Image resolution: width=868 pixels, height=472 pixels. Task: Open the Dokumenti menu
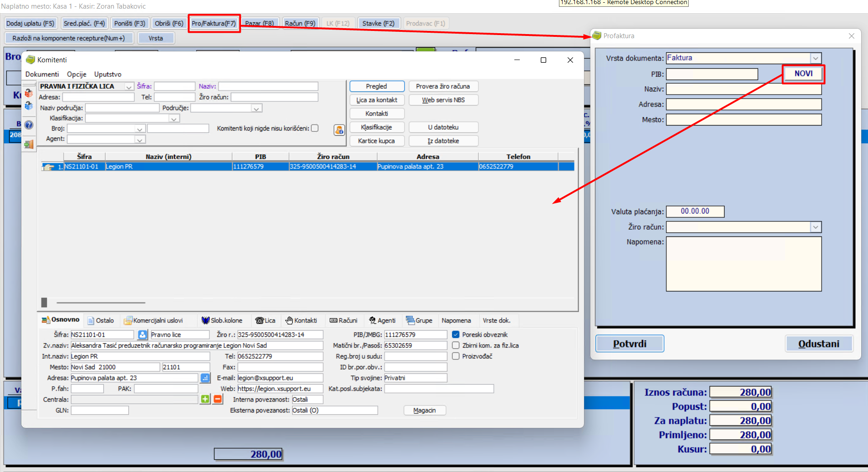42,74
